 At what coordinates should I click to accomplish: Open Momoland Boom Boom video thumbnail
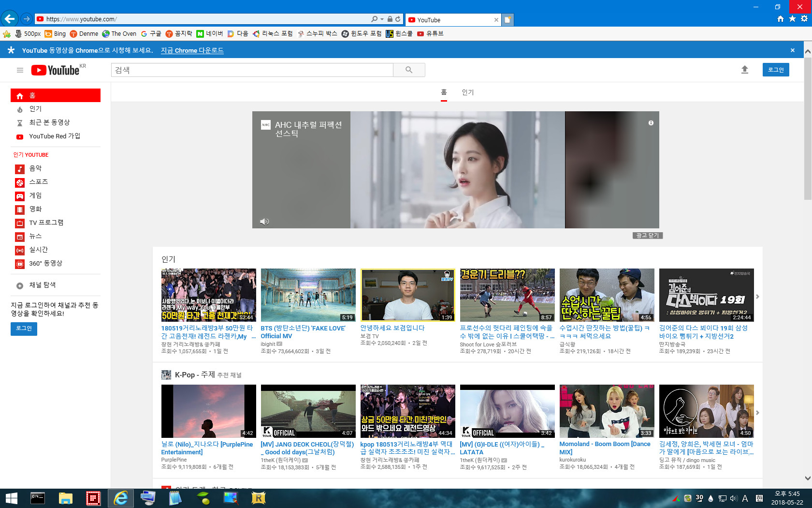[607, 411]
